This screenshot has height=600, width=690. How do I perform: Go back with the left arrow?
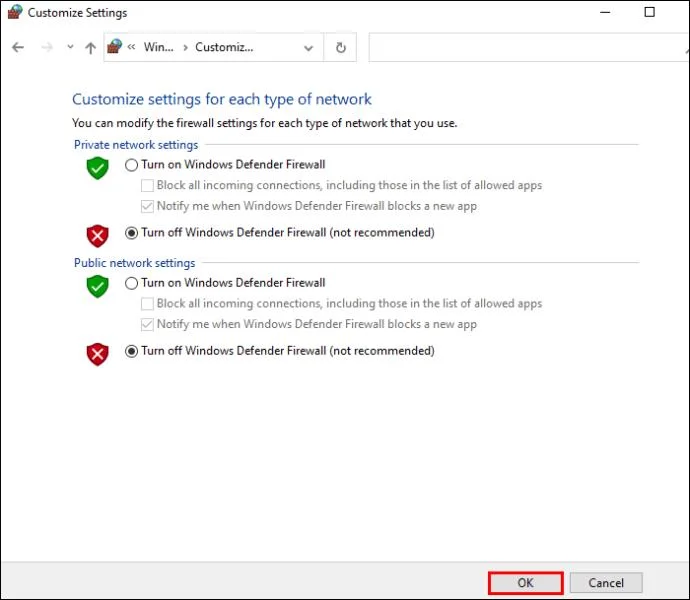pyautogui.click(x=18, y=47)
